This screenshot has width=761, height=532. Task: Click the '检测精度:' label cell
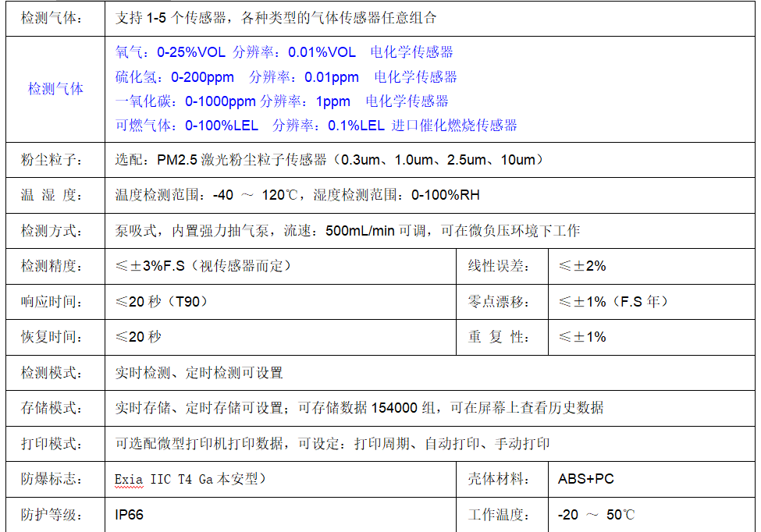pyautogui.click(x=55, y=266)
